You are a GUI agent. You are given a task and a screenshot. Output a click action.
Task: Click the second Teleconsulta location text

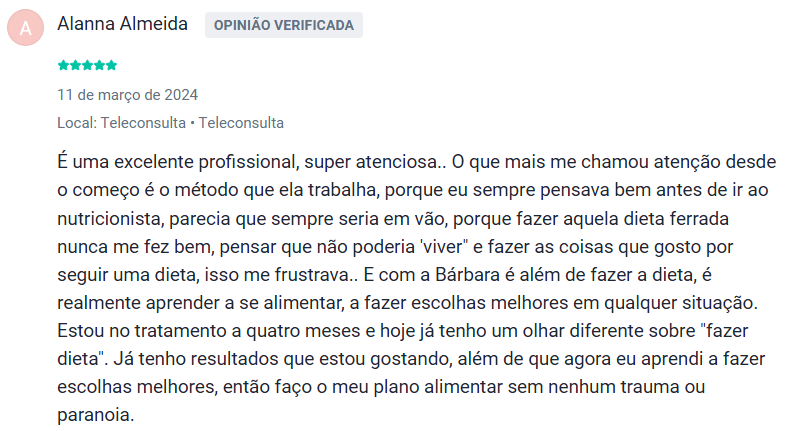(x=241, y=123)
